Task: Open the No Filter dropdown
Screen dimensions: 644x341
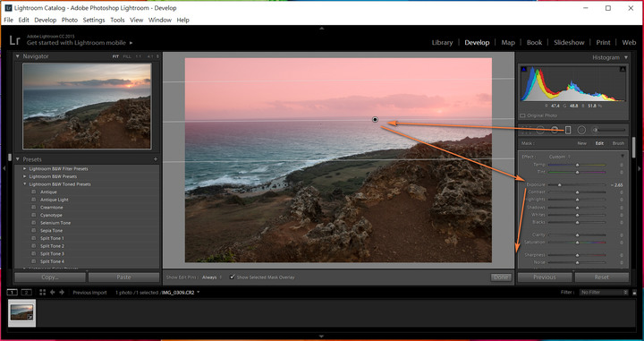Action: click(604, 292)
